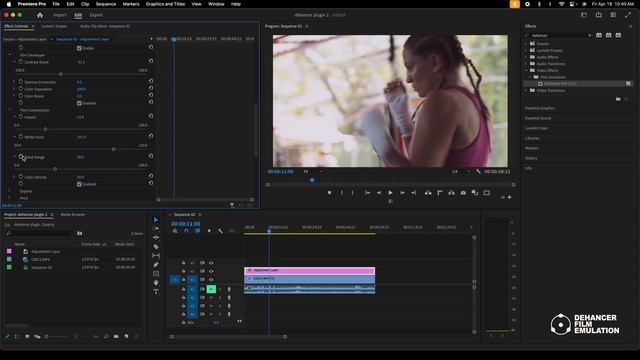
Task: Reset the Impact parameter
Action: point(151,116)
